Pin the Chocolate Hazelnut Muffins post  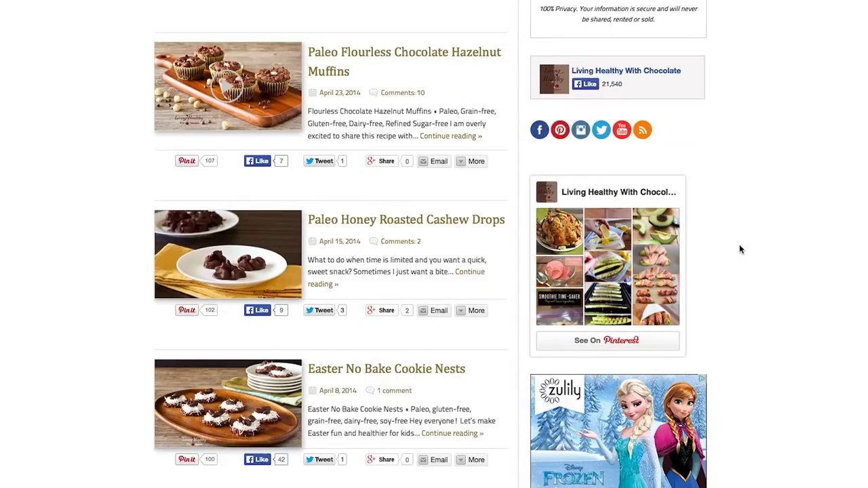point(186,161)
